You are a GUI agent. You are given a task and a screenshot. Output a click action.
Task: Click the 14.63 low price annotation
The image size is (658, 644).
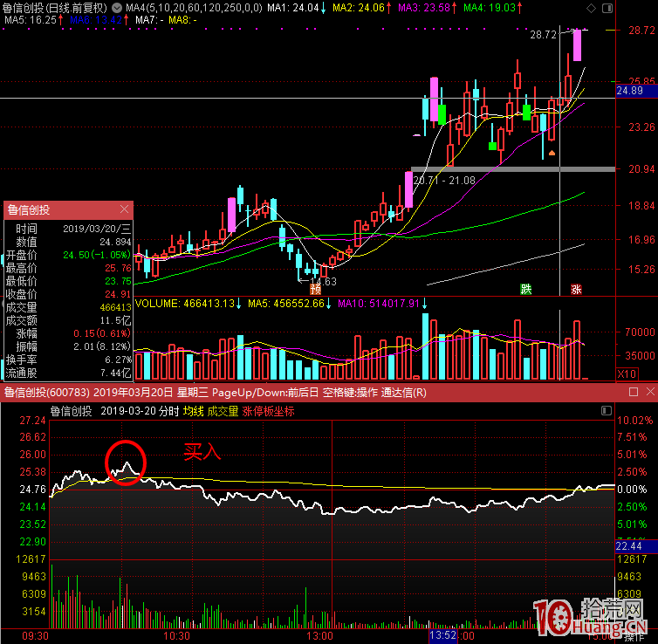tap(323, 282)
